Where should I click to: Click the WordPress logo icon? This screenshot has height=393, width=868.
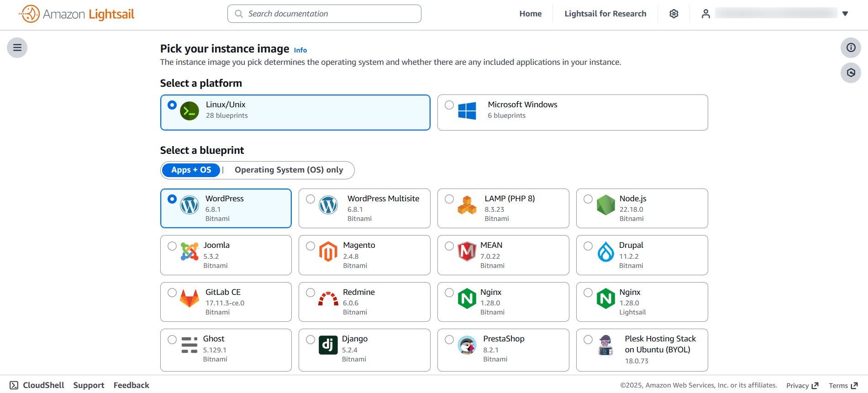point(189,205)
